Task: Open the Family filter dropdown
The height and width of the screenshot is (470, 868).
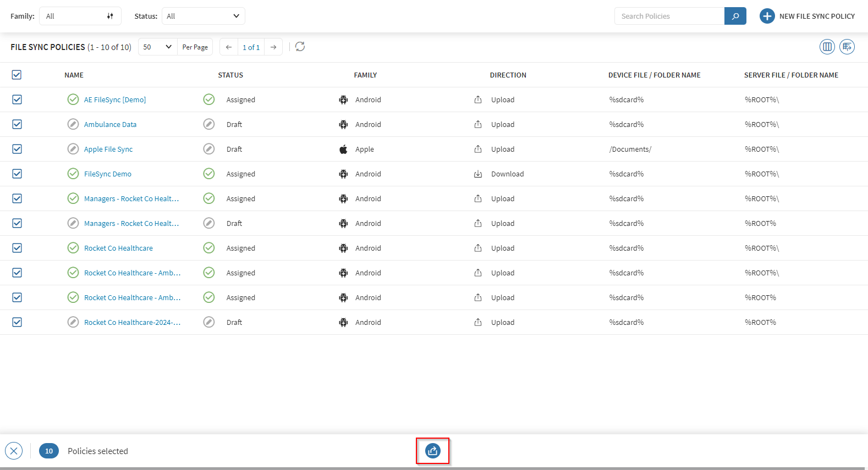Action: click(x=80, y=16)
